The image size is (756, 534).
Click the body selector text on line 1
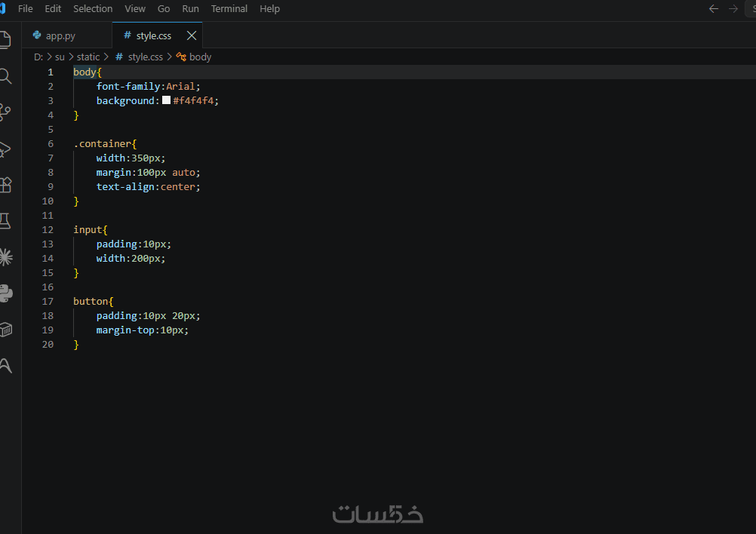tap(85, 72)
